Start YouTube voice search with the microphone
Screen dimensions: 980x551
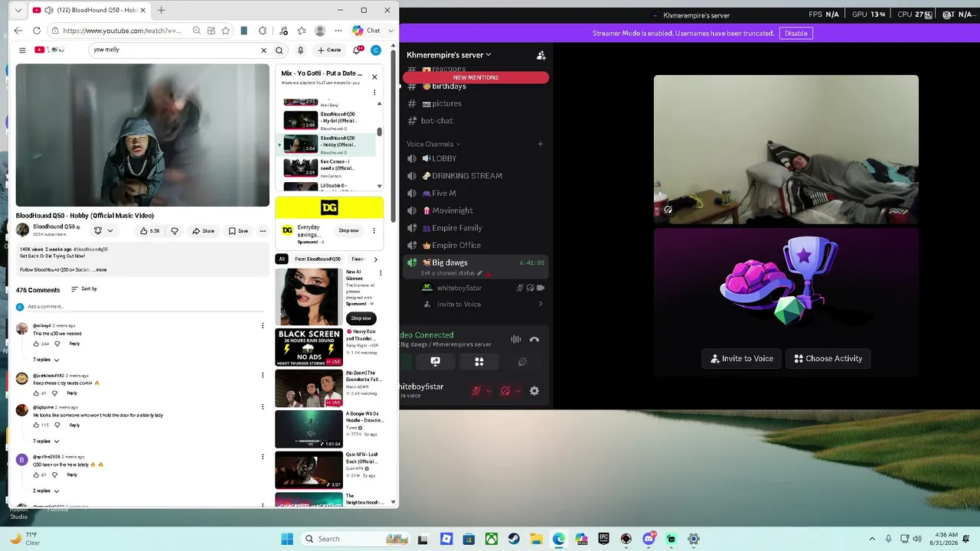point(300,51)
